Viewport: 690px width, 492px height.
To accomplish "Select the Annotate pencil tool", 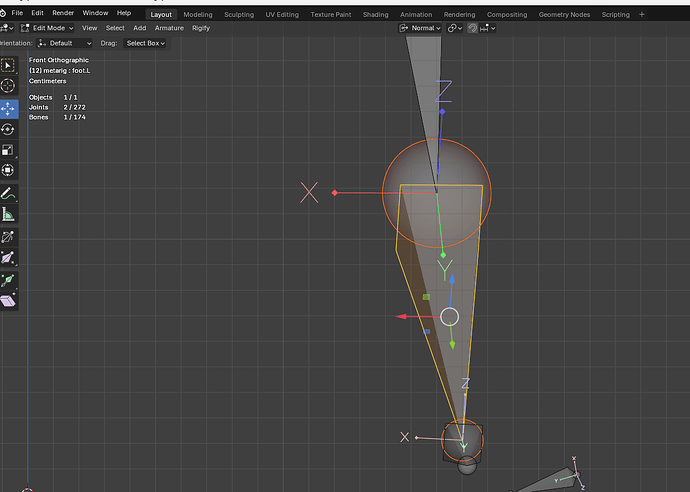I will (x=8, y=194).
